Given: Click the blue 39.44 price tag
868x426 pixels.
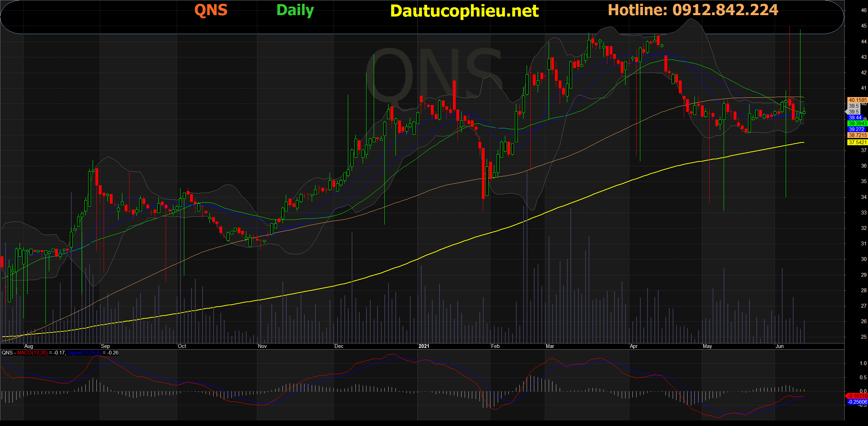Looking at the screenshot, I should tap(855, 118).
